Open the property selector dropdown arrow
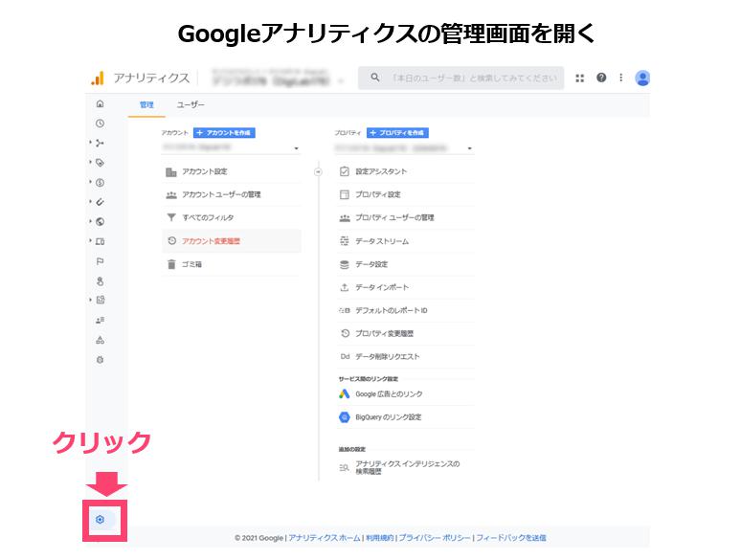The height and width of the screenshot is (560, 741). pyautogui.click(x=469, y=148)
